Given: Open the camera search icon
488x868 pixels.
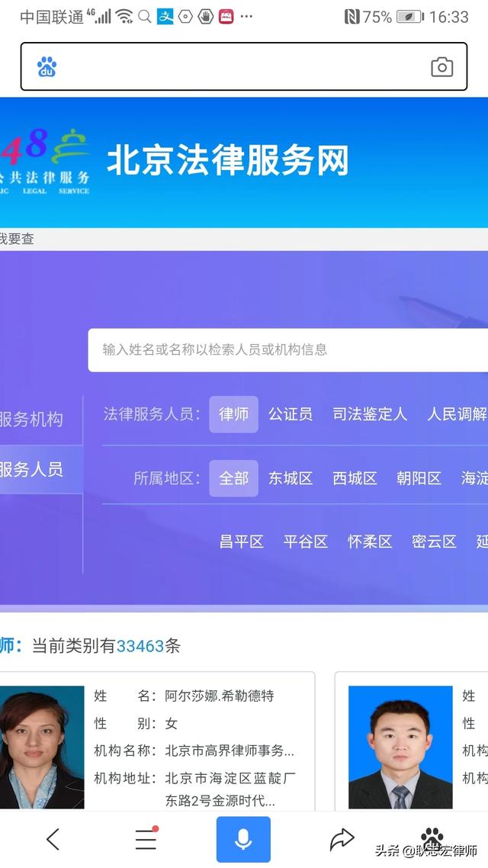Looking at the screenshot, I should coord(441,67).
